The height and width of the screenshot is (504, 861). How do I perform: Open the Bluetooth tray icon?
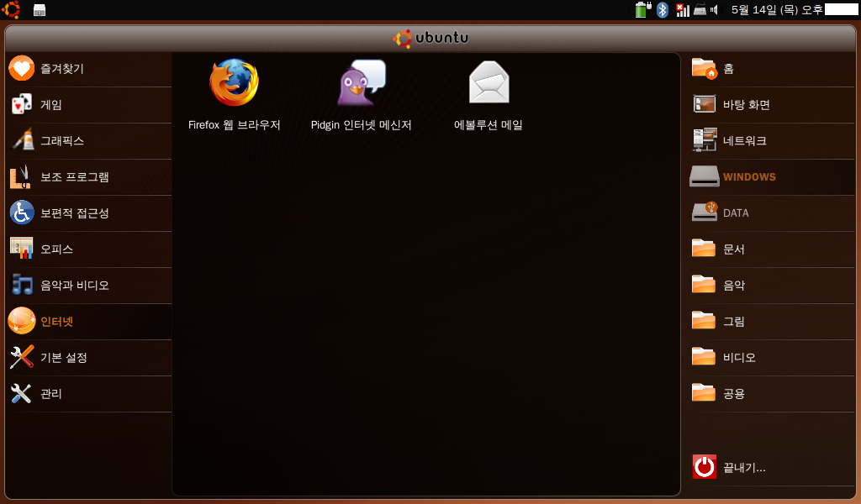pos(663,9)
